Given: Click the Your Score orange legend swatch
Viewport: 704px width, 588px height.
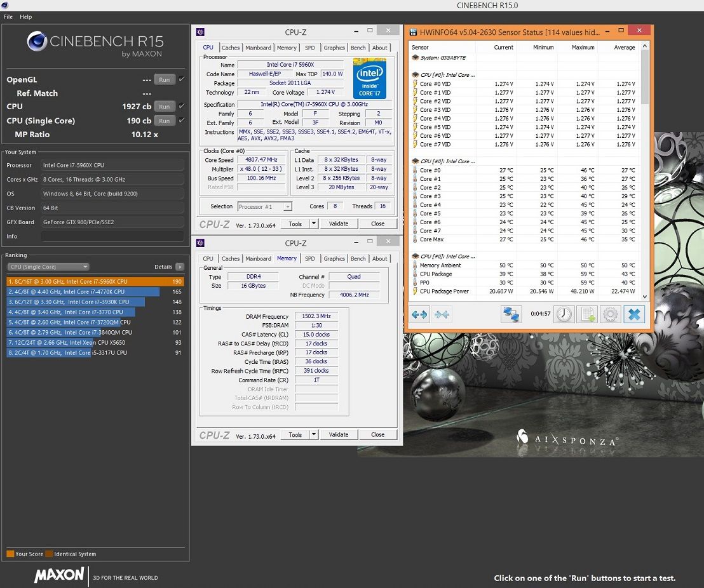Looking at the screenshot, I should tap(10, 554).
